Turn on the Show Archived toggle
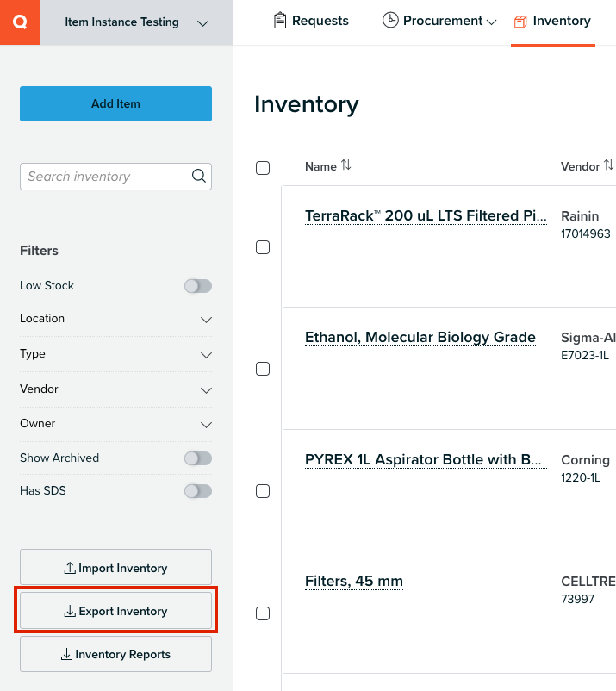This screenshot has width=616, height=691. pos(198,458)
